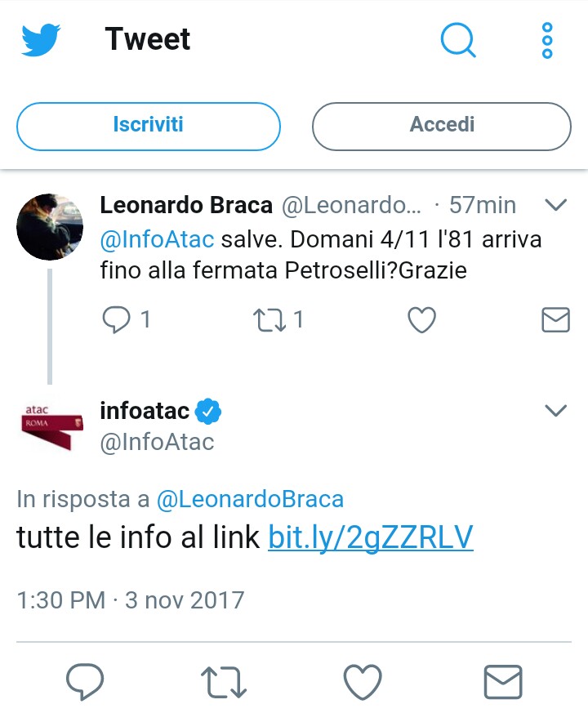
Task: Expand options chevron on Leonardo's tweet
Action: [555, 205]
